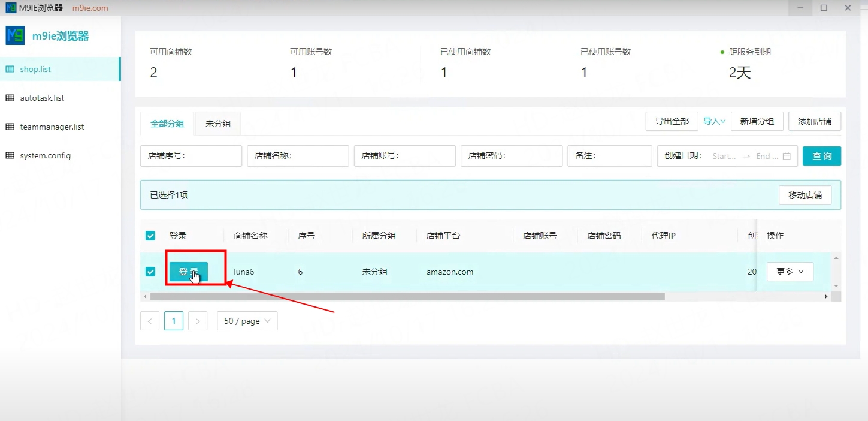Click the teammanager.list sidebar icon
868x421 pixels.
(x=10, y=127)
